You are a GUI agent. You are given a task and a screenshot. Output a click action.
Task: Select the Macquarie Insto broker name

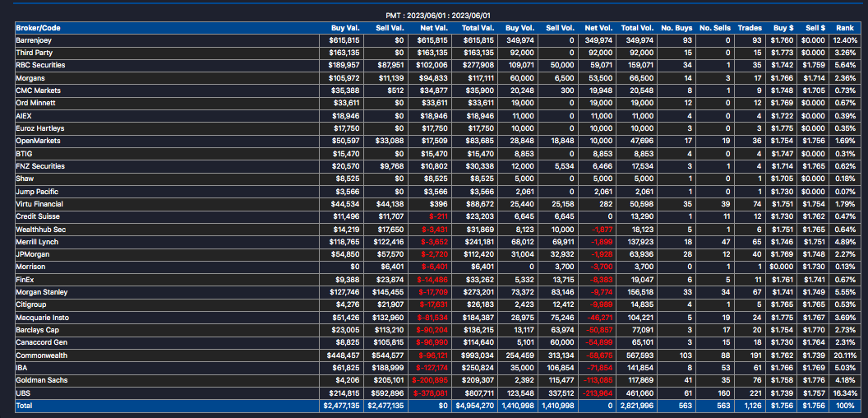(x=43, y=318)
